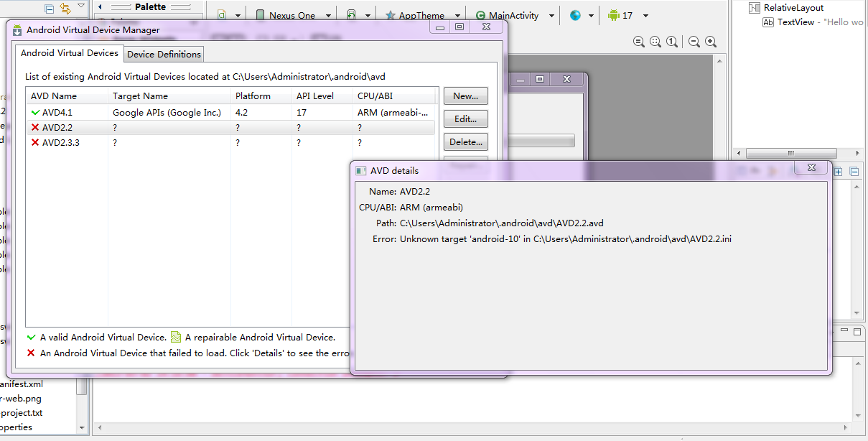Open the AppTheme dropdown arrow
Screen dimensions: 868x441
tap(457, 16)
